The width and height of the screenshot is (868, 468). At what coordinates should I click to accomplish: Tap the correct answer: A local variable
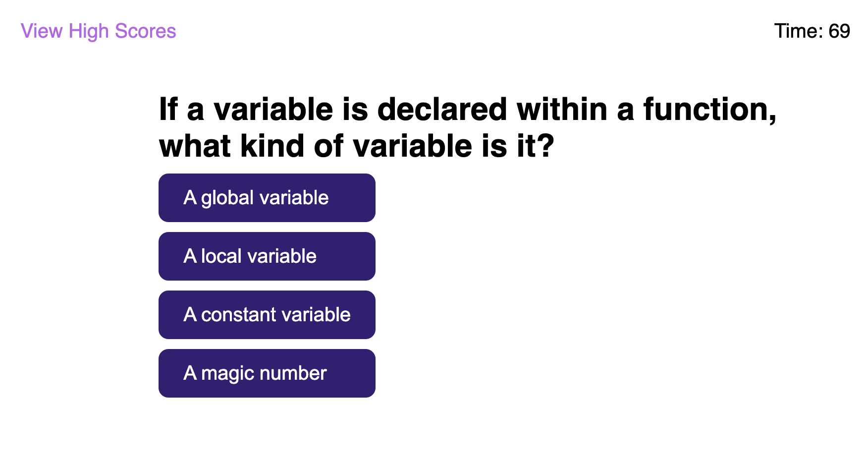267,256
